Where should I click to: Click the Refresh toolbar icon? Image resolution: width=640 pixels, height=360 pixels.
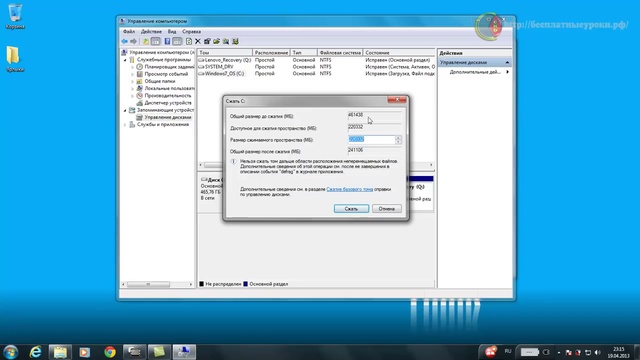[x=189, y=41]
